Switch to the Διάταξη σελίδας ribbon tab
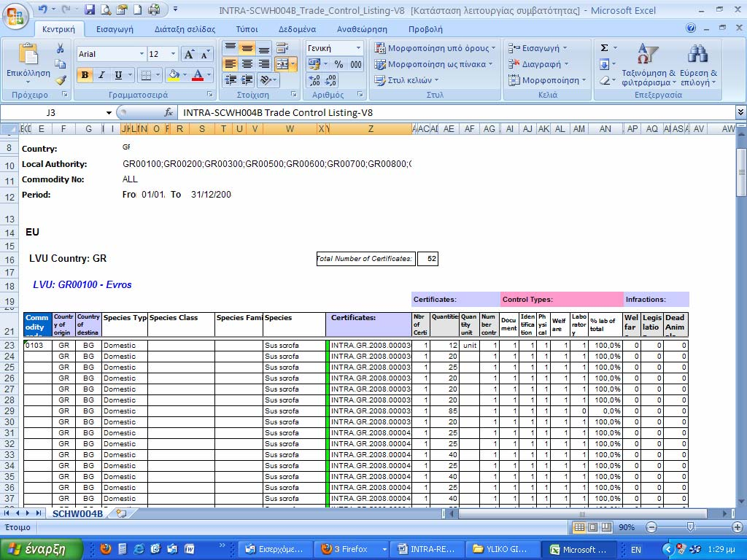Image resolution: width=747 pixels, height=560 pixels. tap(185, 29)
